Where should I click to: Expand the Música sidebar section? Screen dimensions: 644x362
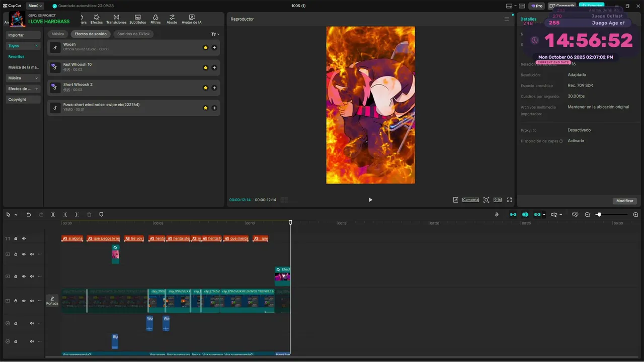pyautogui.click(x=23, y=78)
